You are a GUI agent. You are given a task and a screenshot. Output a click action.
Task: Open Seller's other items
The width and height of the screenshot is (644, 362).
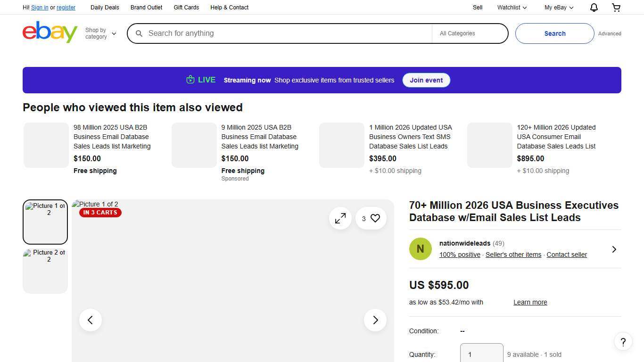click(513, 255)
